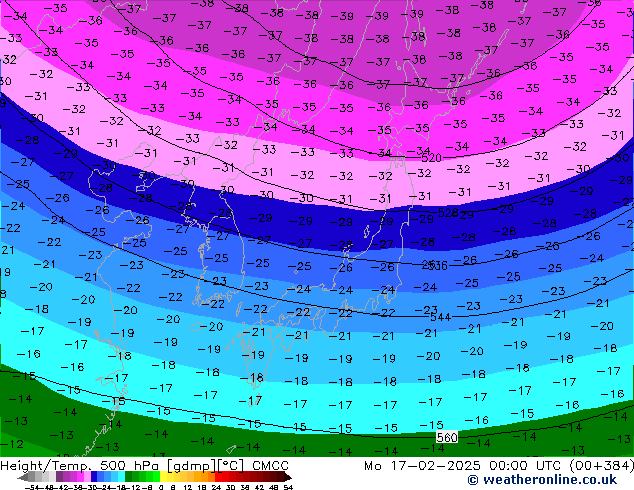Click the dark right arrow of the legend
Viewport: 634px width, 490px height.
287,477
